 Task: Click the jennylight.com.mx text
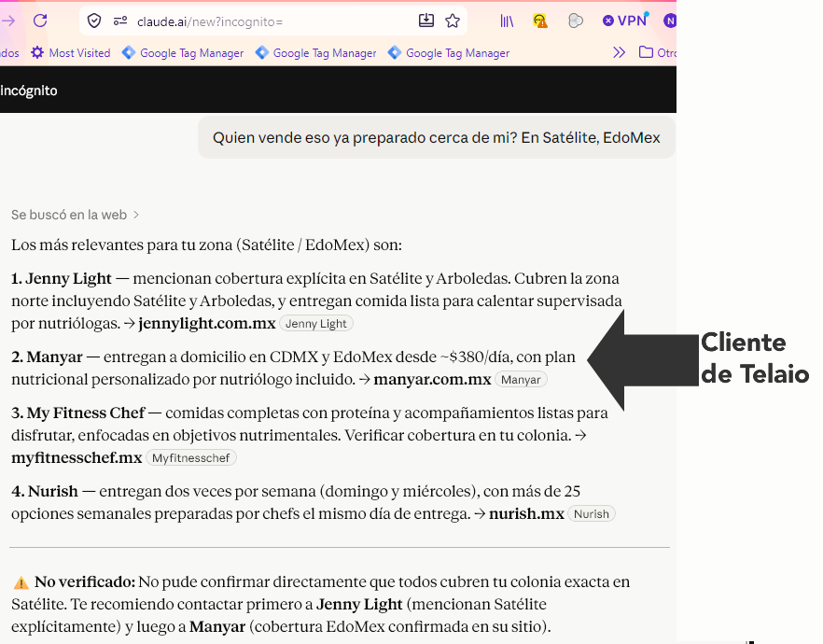[x=207, y=323]
